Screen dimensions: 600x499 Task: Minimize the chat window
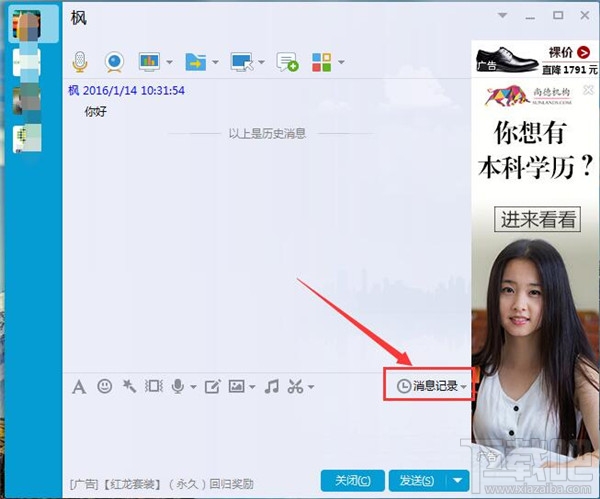point(530,16)
